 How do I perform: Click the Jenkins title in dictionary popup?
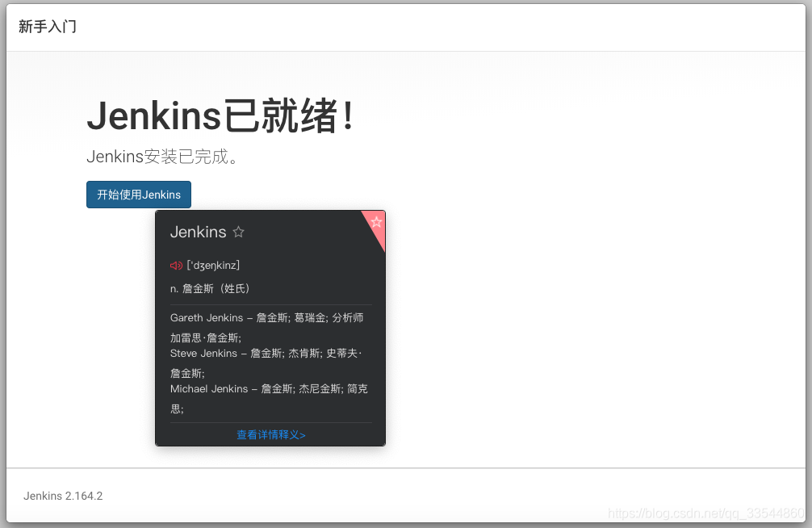pyautogui.click(x=199, y=232)
